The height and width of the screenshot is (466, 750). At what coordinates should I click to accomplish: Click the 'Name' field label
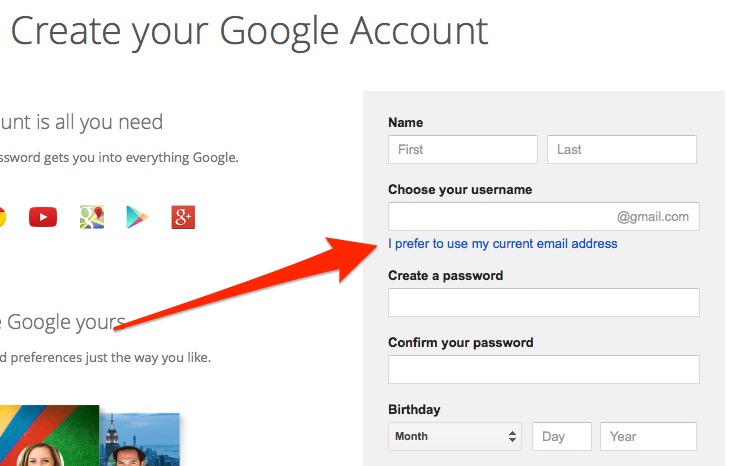[x=405, y=123]
